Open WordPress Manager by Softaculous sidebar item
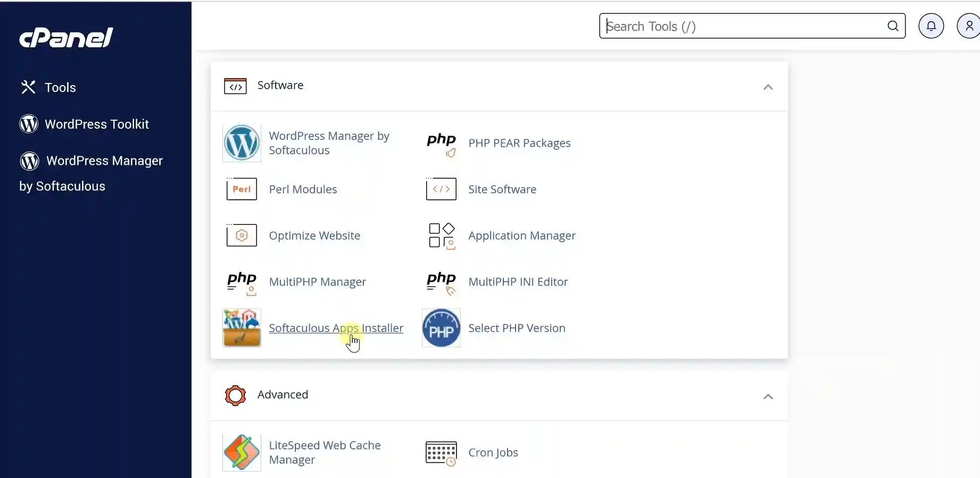This screenshot has width=980, height=478. click(91, 173)
